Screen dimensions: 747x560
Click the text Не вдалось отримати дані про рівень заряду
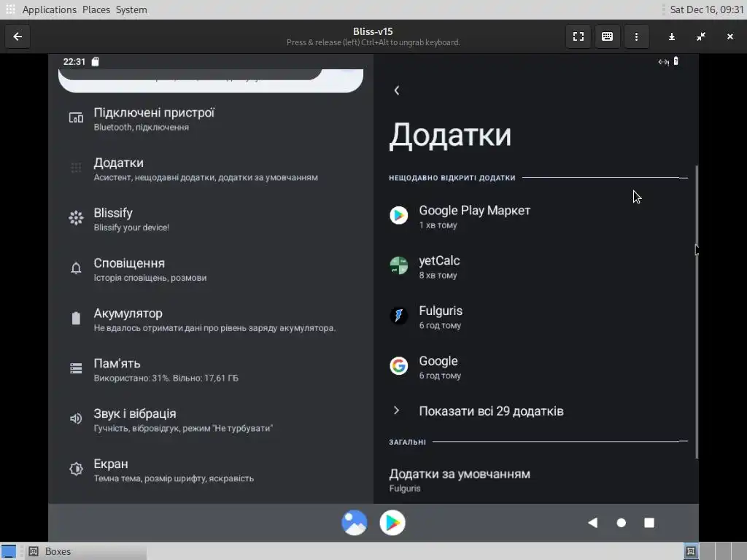coord(214,328)
